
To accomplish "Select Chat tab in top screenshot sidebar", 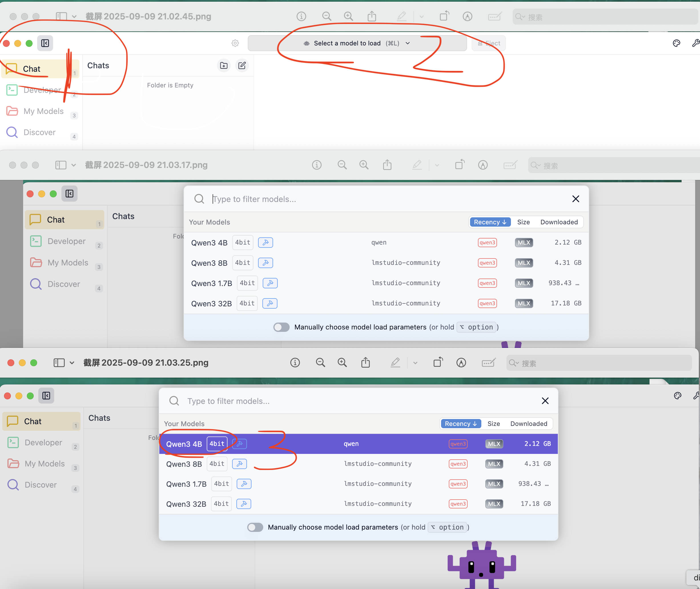I will pos(40,69).
